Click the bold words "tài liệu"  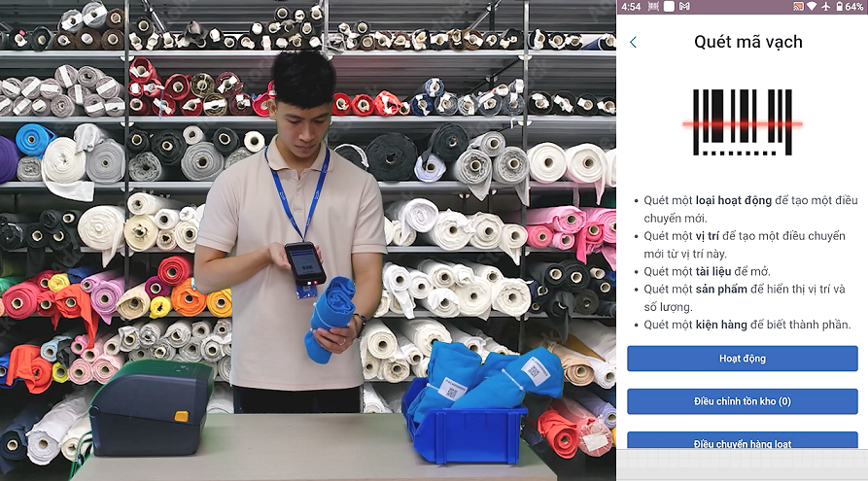[720, 271]
